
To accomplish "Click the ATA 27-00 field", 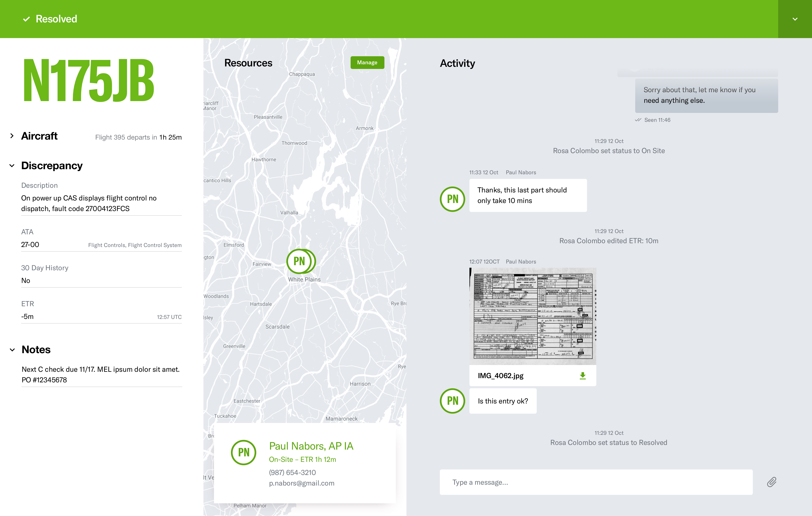I will click(30, 244).
